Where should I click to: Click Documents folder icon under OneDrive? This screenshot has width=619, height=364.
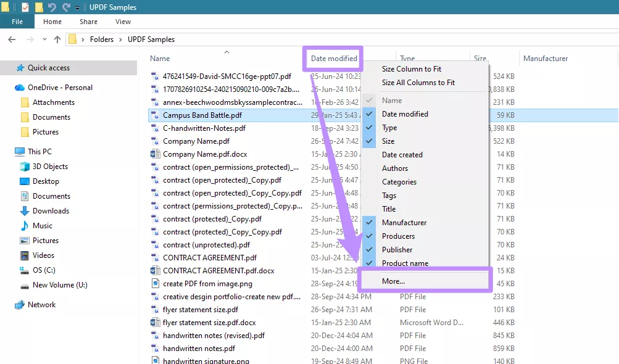click(25, 117)
